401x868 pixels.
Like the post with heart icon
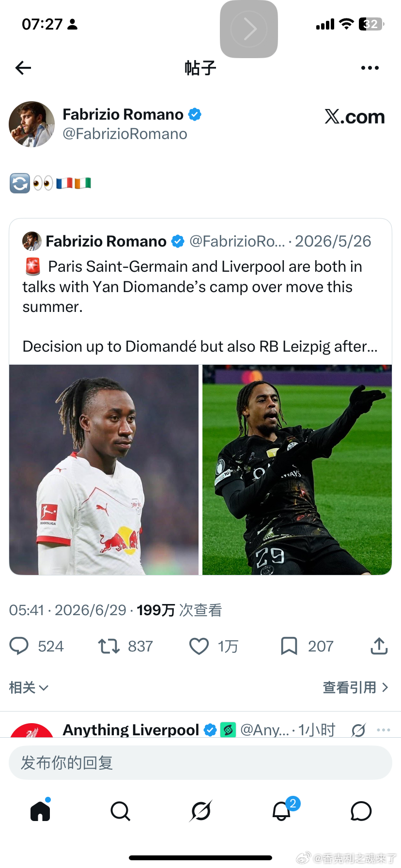(x=199, y=646)
